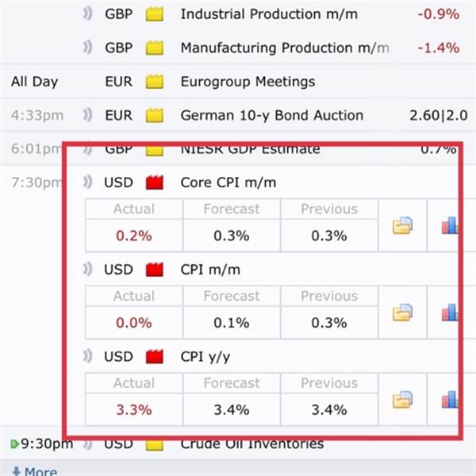Open detail folder icon for Core CPI m/m

coord(403,225)
